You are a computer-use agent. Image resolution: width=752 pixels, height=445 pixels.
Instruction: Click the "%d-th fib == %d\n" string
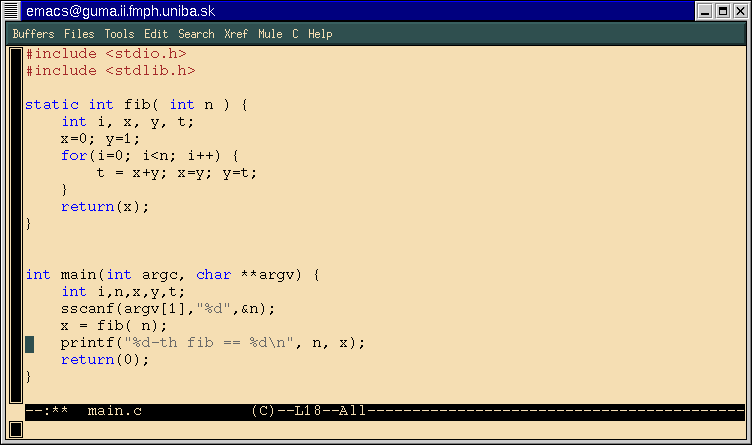coord(209,343)
